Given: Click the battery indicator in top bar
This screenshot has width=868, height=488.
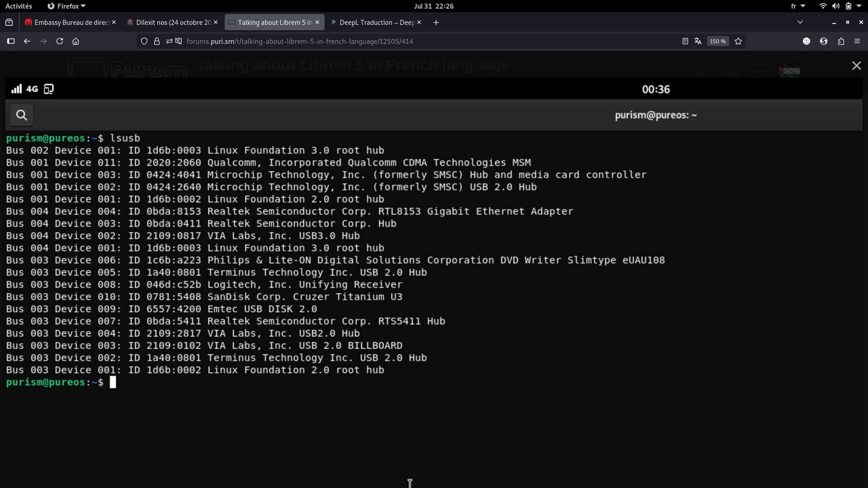Looking at the screenshot, I should (849, 6).
